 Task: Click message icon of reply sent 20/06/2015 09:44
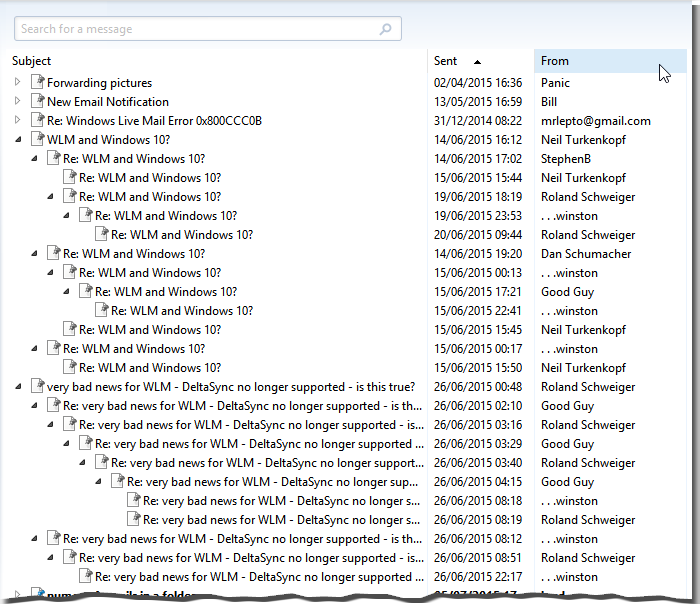[102, 234]
